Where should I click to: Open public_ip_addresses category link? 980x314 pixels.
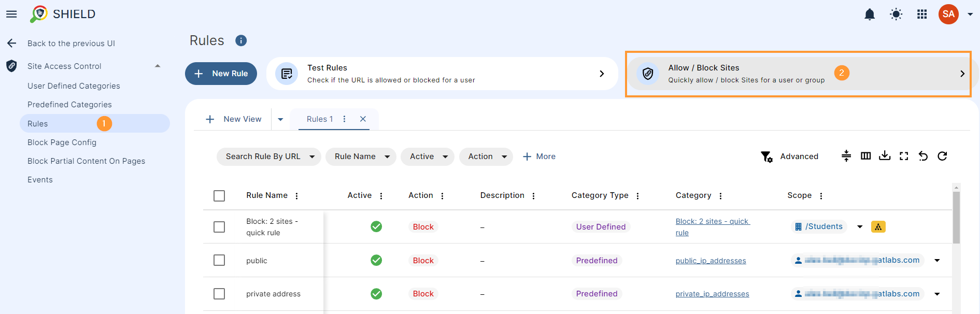pos(711,261)
